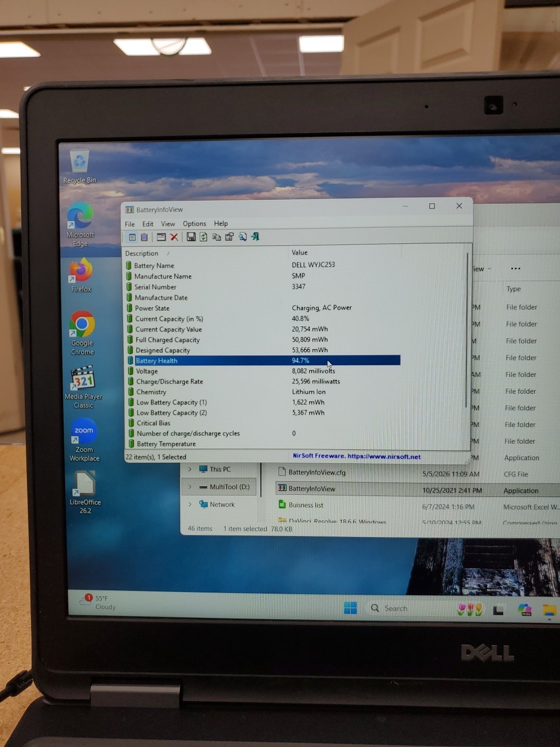Expand the Network tree node
Viewport: 560px width, 747px height.
pos(190,504)
